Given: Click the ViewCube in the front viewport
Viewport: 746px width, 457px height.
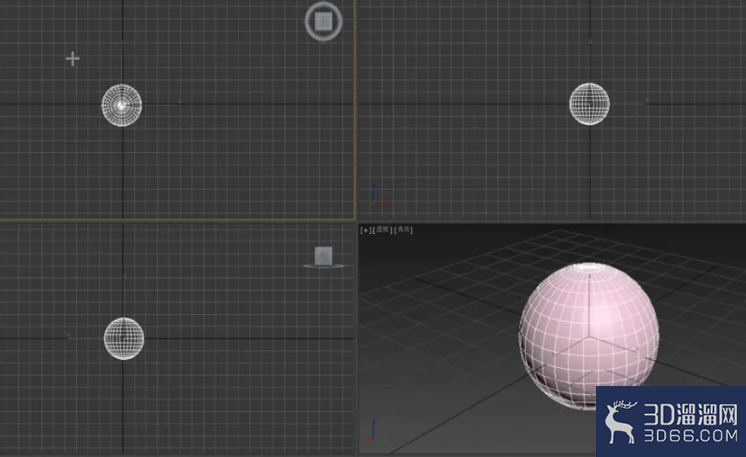Looking at the screenshot, I should point(324,256).
